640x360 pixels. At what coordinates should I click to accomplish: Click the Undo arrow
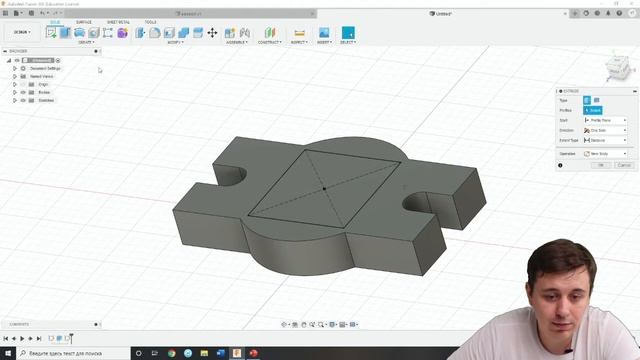pyautogui.click(x=42, y=13)
